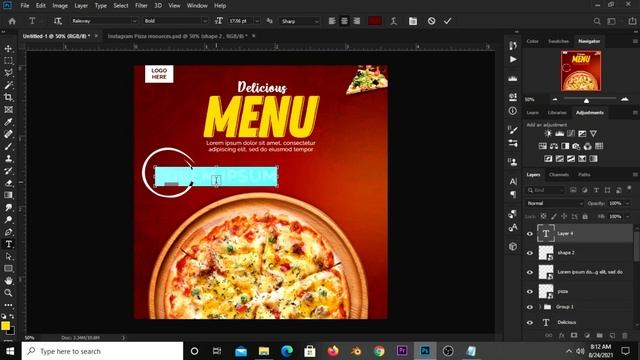Toggle Character and Paragraph panels
The image size is (640, 360).
pyautogui.click(x=413, y=21)
